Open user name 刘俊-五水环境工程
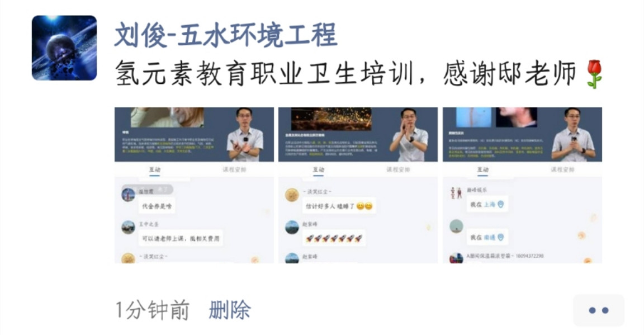 coord(225,35)
